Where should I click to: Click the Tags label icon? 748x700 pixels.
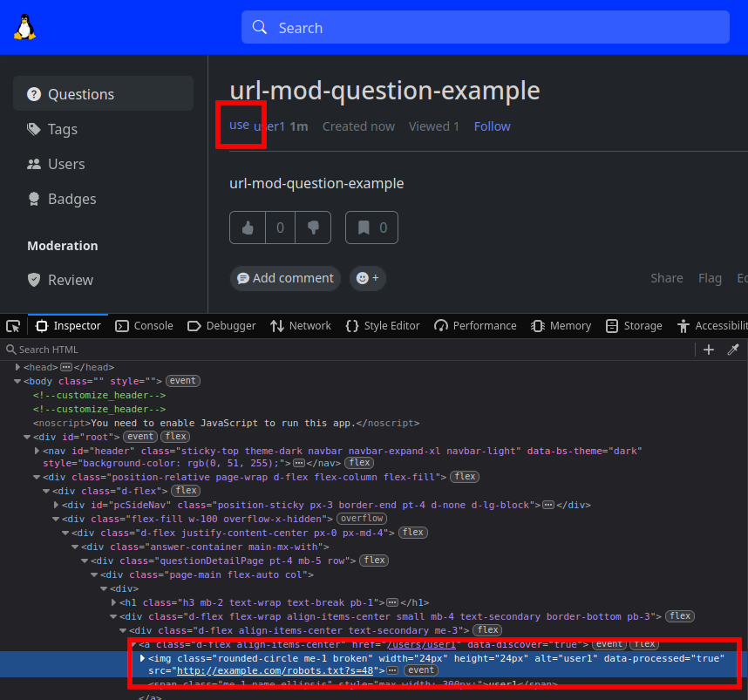(33, 129)
